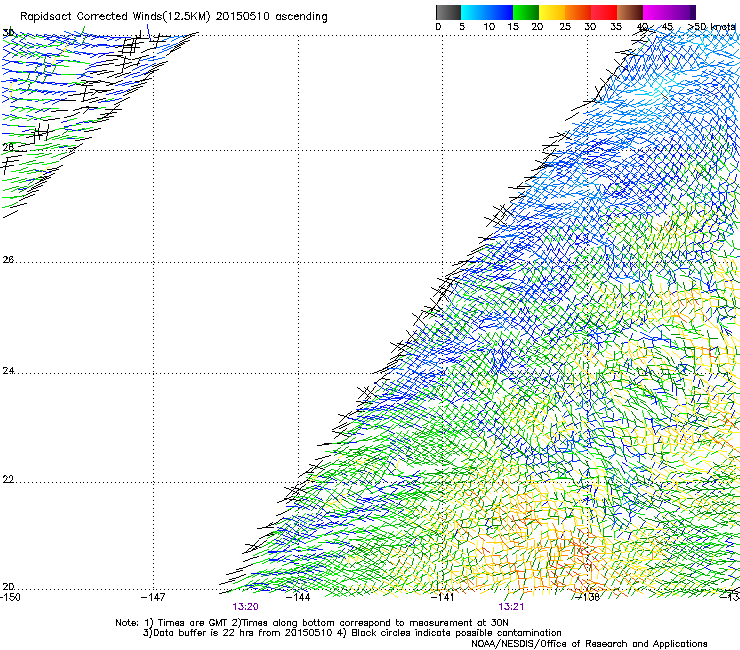This screenshot has height=650, width=740.
Task: Click the '15' label under the color scale
Action: coord(513,27)
